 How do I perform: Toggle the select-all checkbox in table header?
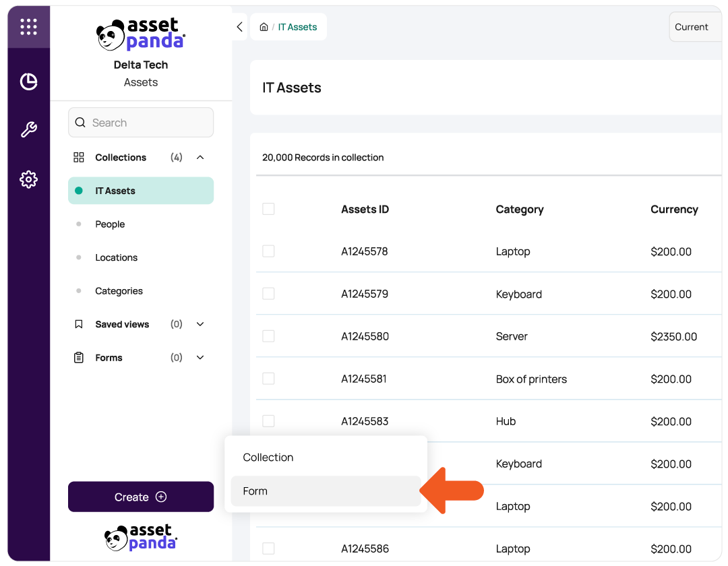[x=268, y=209]
